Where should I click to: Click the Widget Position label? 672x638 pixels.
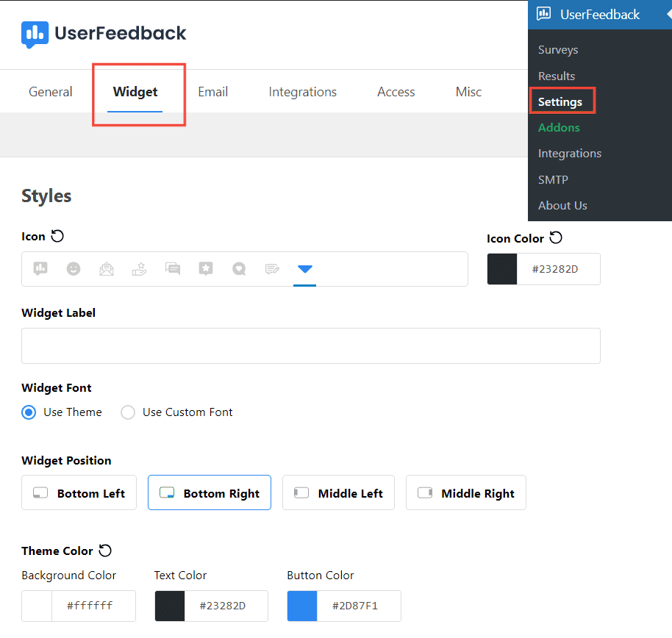(x=66, y=461)
